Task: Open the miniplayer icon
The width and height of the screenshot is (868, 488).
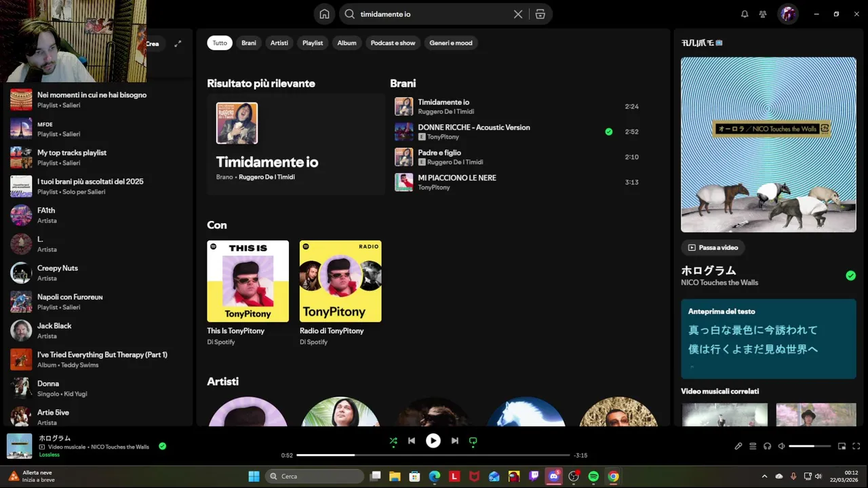Action: pyautogui.click(x=842, y=446)
